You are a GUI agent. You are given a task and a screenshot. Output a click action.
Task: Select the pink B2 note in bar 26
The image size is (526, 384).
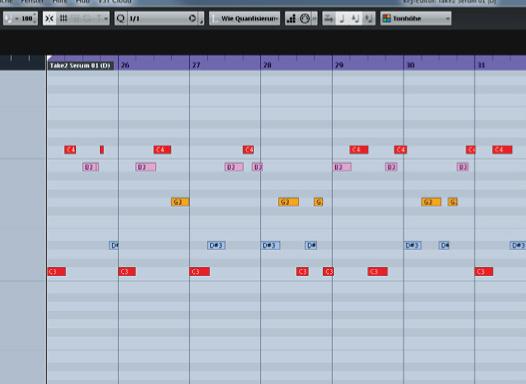click(x=146, y=167)
